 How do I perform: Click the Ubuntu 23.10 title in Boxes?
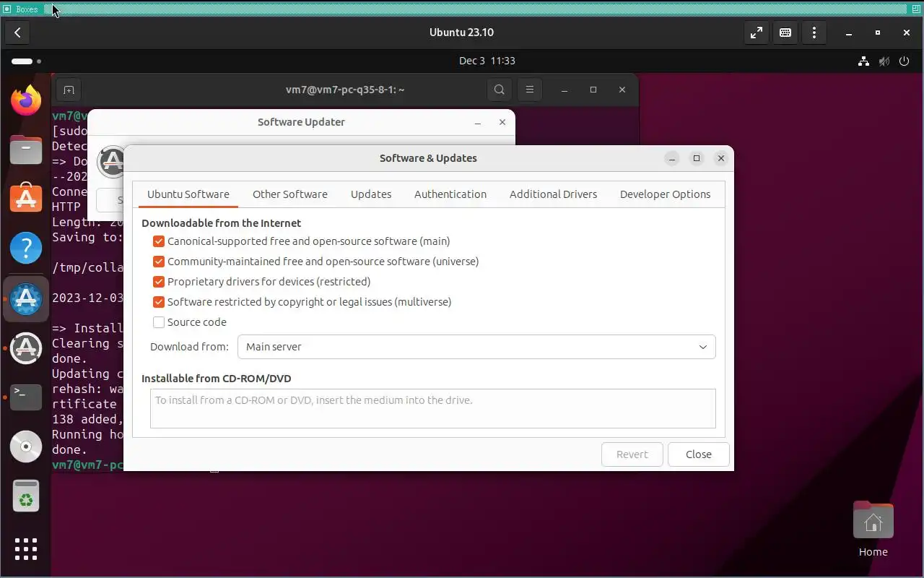point(461,33)
